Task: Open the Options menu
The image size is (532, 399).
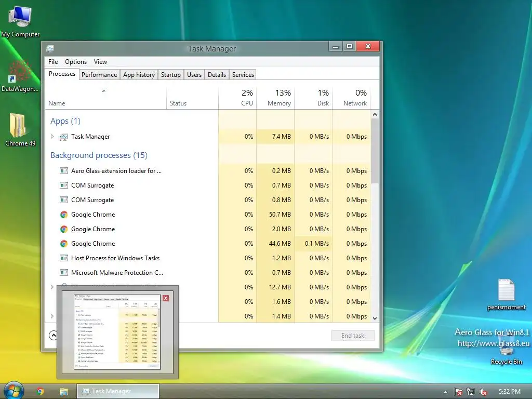Action: click(x=76, y=62)
